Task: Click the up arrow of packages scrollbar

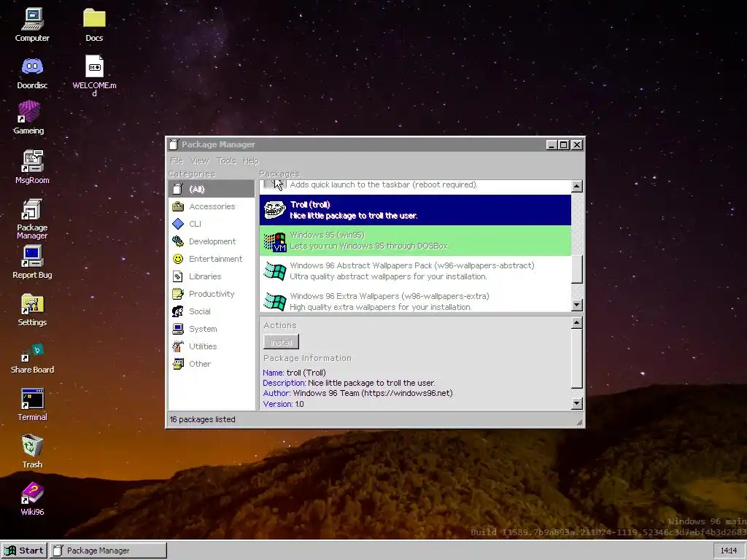Action: 577,186
